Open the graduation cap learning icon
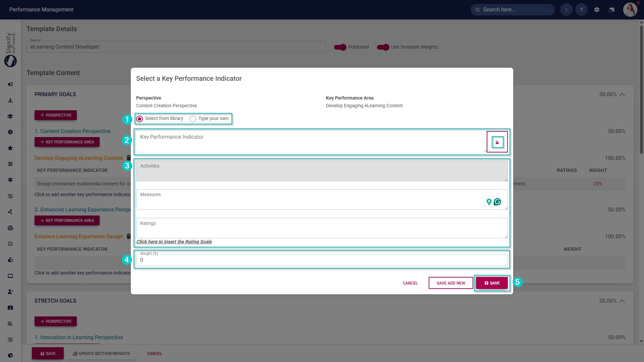This screenshot has height=362, width=644. click(10, 116)
